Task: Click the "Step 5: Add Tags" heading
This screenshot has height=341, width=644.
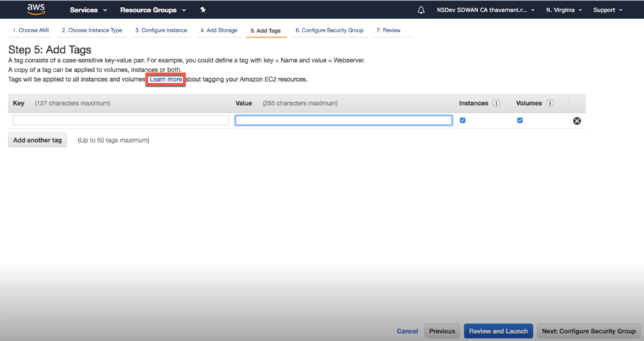Action: [x=49, y=49]
